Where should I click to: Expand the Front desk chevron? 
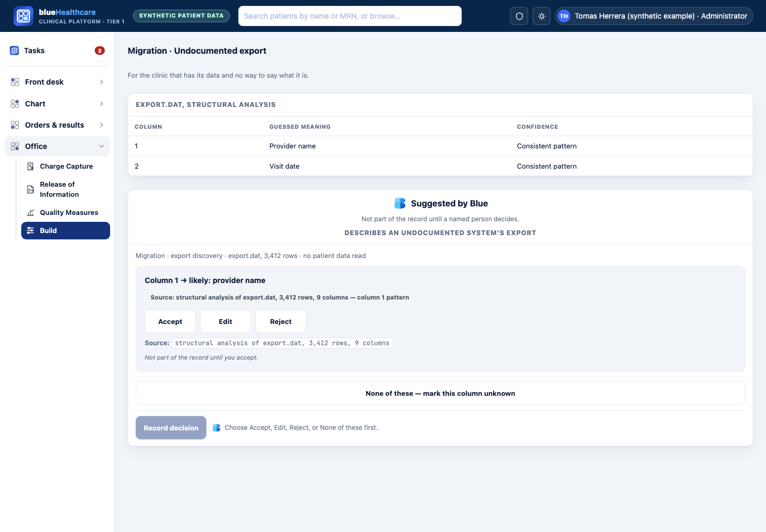(102, 82)
